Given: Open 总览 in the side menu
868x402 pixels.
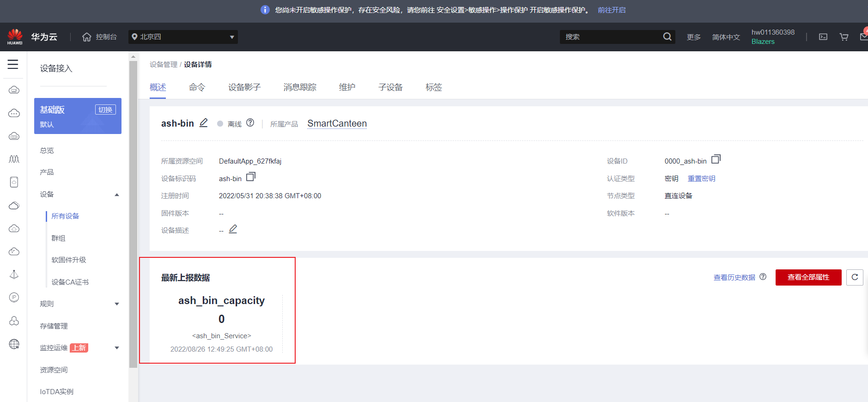Looking at the screenshot, I should 47,151.
